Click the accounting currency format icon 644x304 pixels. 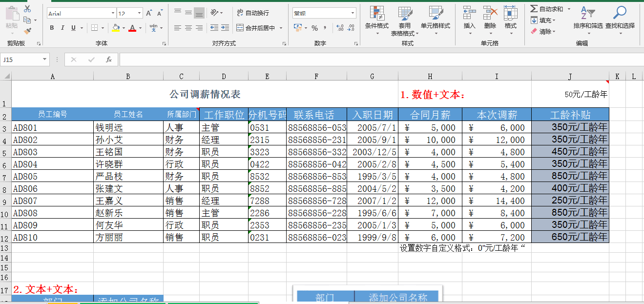(298, 28)
